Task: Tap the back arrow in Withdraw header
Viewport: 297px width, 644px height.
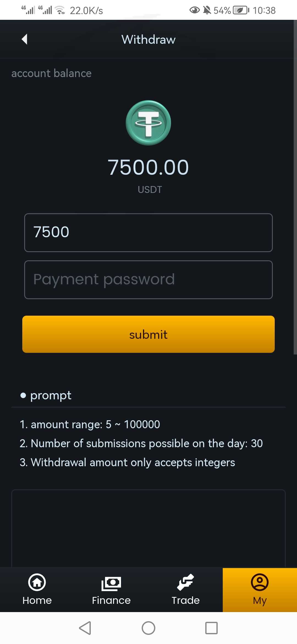Action: [x=24, y=39]
